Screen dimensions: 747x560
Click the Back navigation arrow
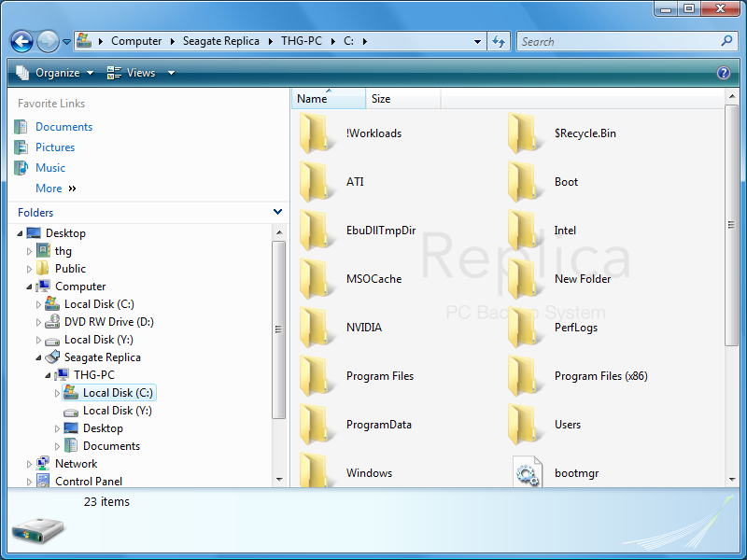21,41
